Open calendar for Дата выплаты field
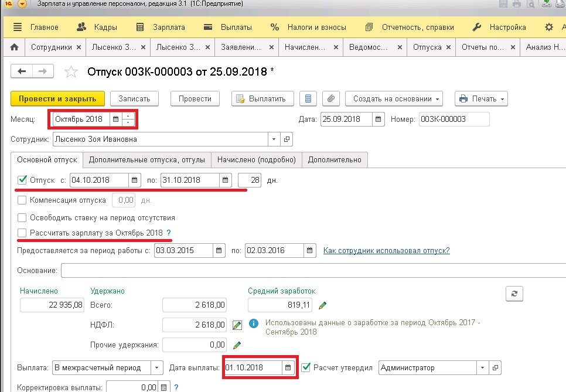 pos(288,367)
